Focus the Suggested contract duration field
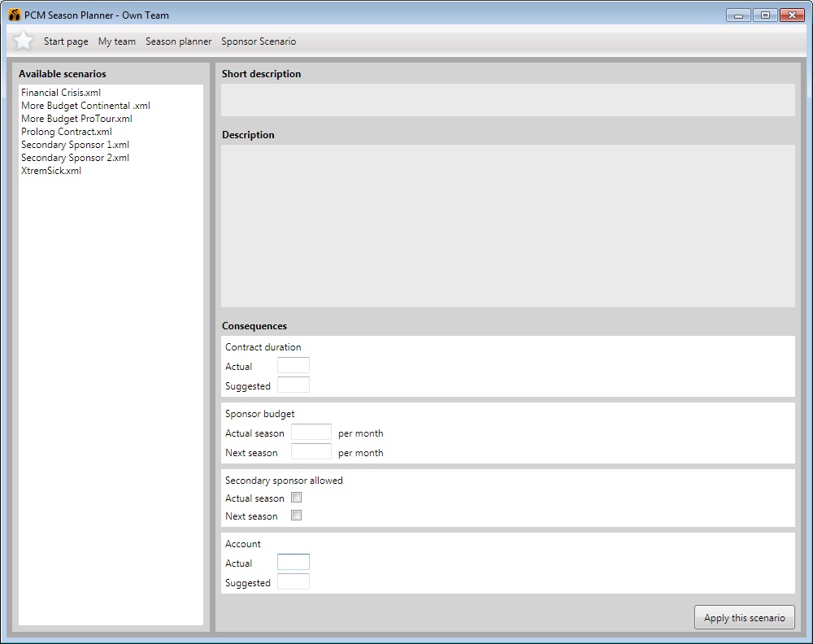The image size is (813, 644). pyautogui.click(x=293, y=385)
